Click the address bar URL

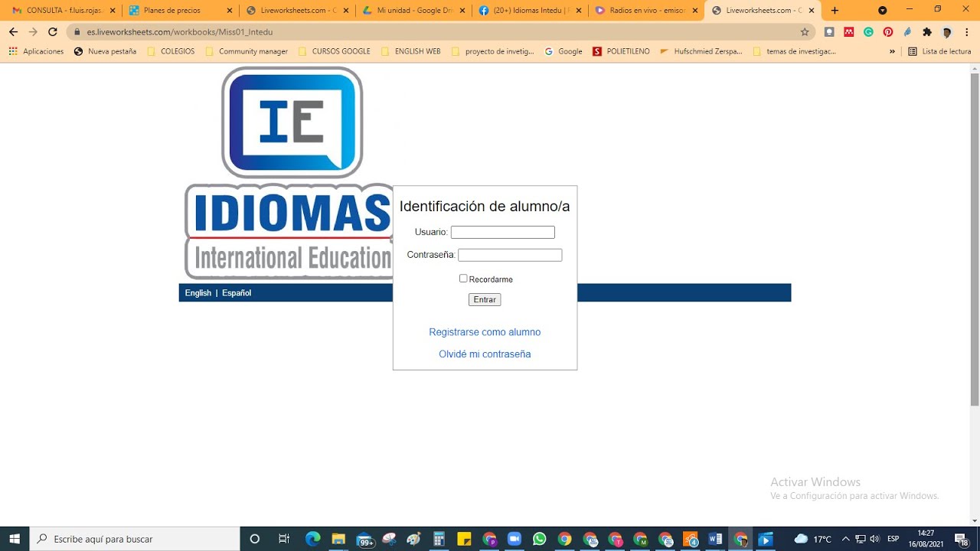coord(180,32)
